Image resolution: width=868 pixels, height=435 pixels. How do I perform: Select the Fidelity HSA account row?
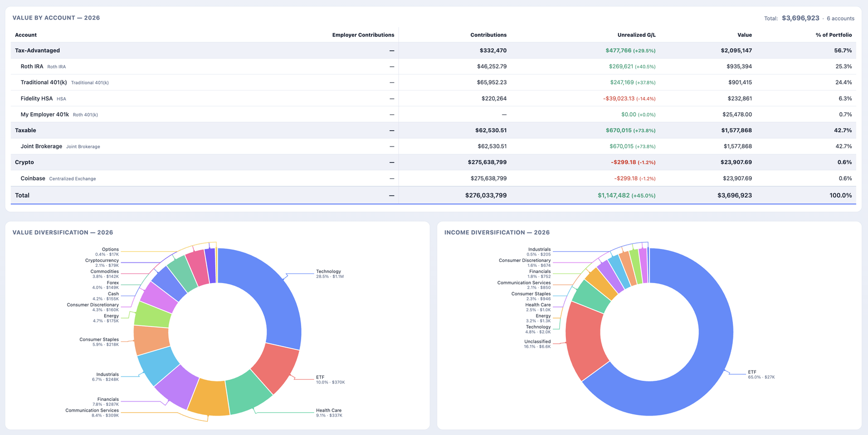(x=433, y=98)
